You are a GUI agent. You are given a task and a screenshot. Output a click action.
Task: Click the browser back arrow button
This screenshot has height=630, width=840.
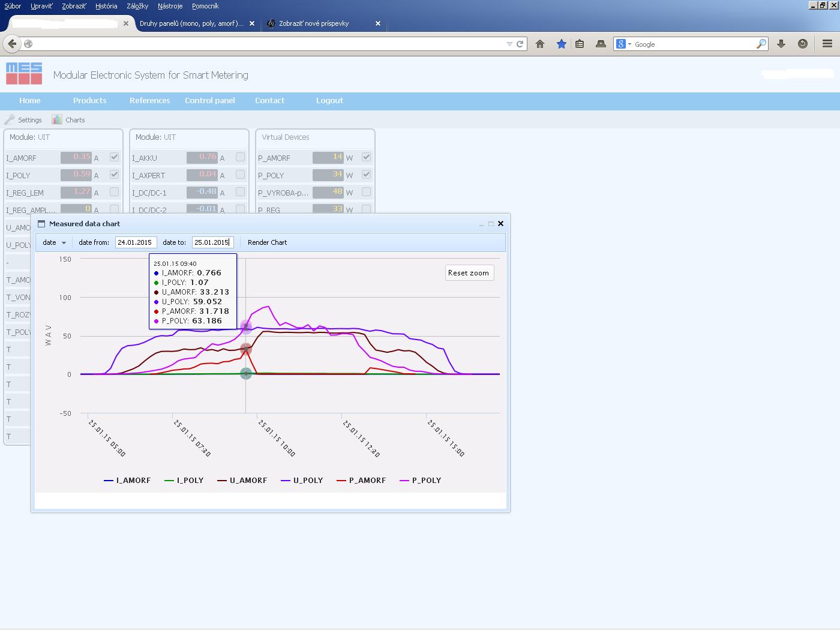(12, 44)
